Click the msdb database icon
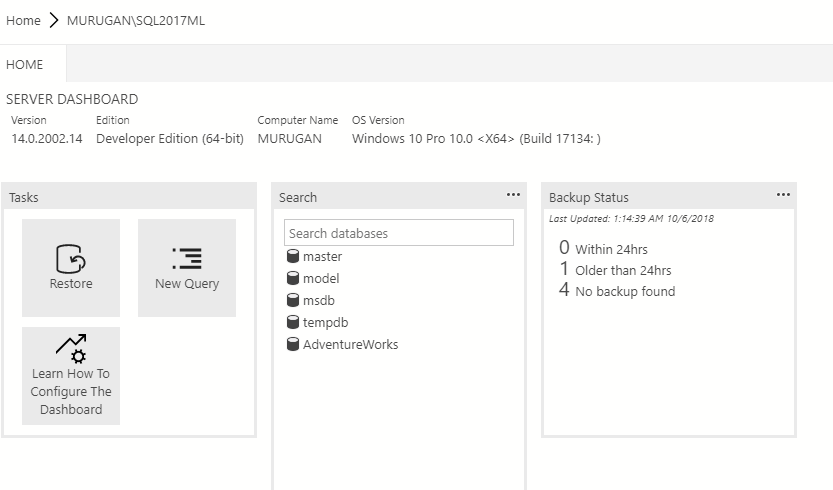This screenshot has width=833, height=490. pos(293,300)
